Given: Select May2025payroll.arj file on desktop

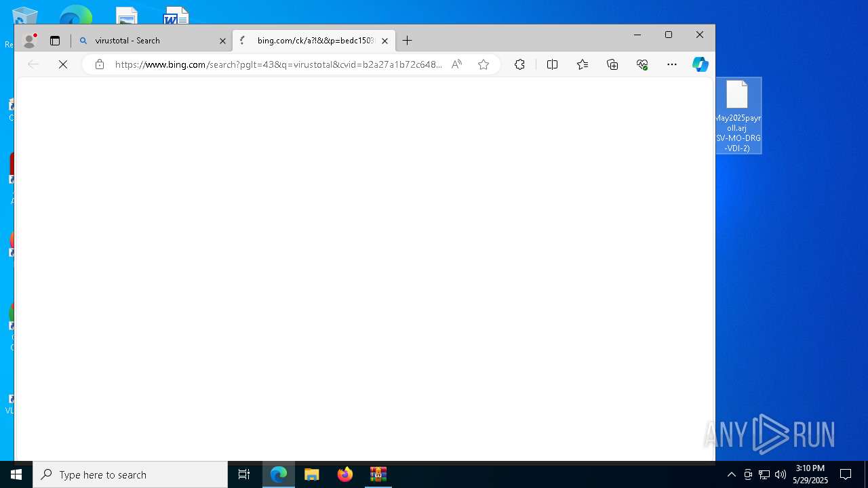Looking at the screenshot, I should pyautogui.click(x=738, y=115).
